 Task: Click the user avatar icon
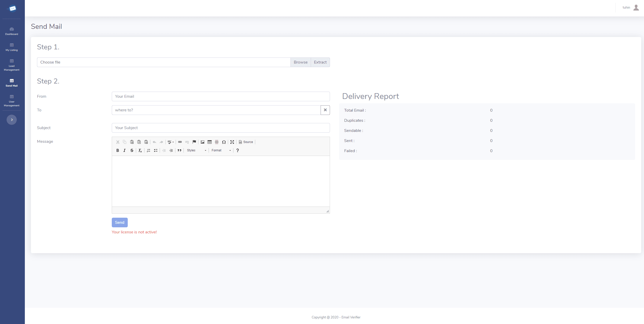click(x=636, y=8)
